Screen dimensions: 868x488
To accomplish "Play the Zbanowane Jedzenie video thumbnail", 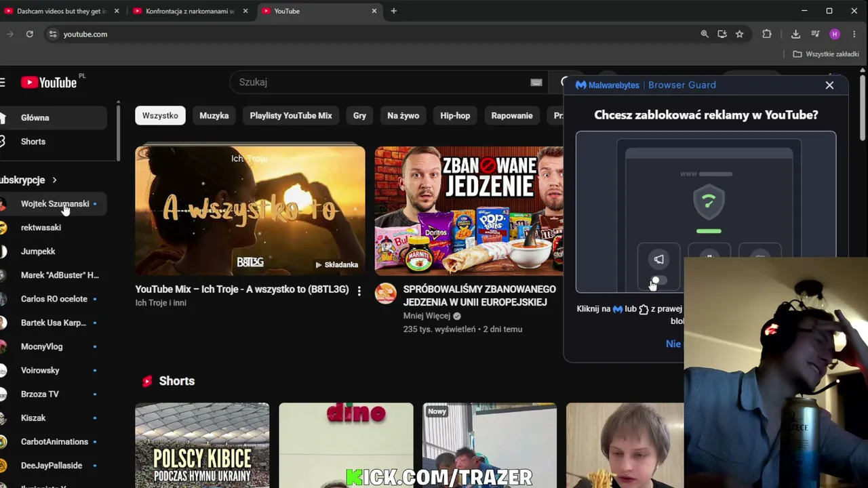I will point(469,211).
